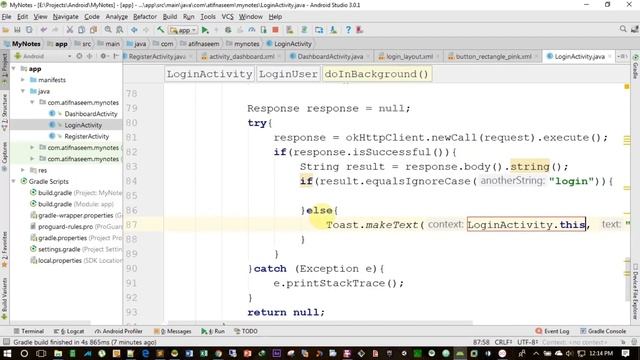Click the Undo toolbar icon
Viewport: 640px width, 360px height.
pos(43,30)
